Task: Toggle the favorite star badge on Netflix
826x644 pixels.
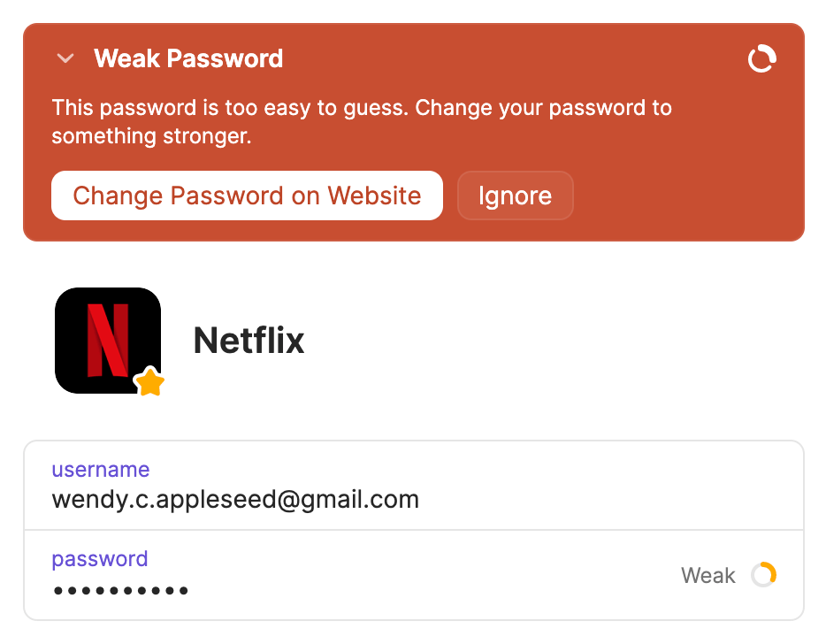Action: (x=149, y=383)
